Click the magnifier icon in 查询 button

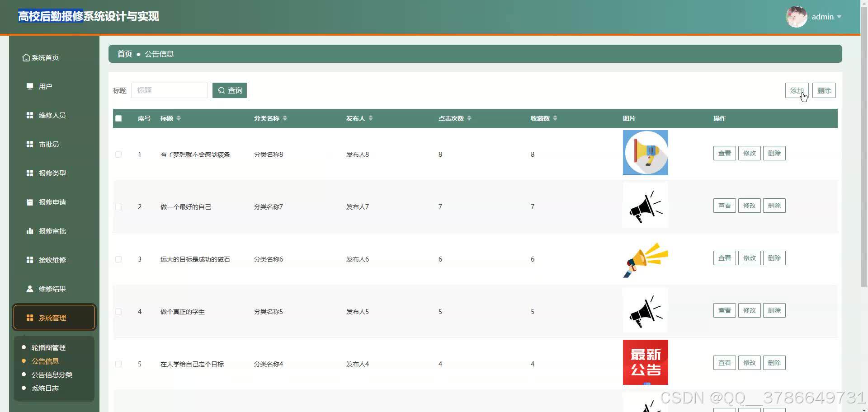222,90
